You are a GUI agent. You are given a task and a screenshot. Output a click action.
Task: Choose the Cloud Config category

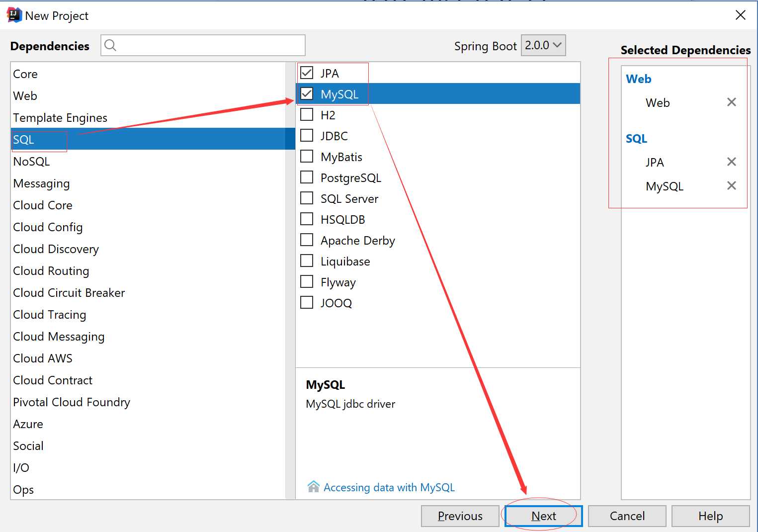148,227
